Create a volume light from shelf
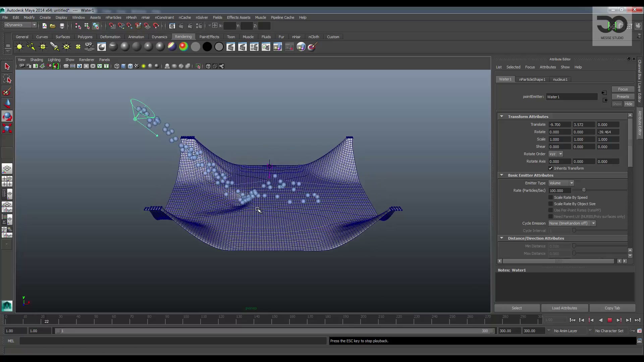Screen dimensions: 644x362 (78, 47)
